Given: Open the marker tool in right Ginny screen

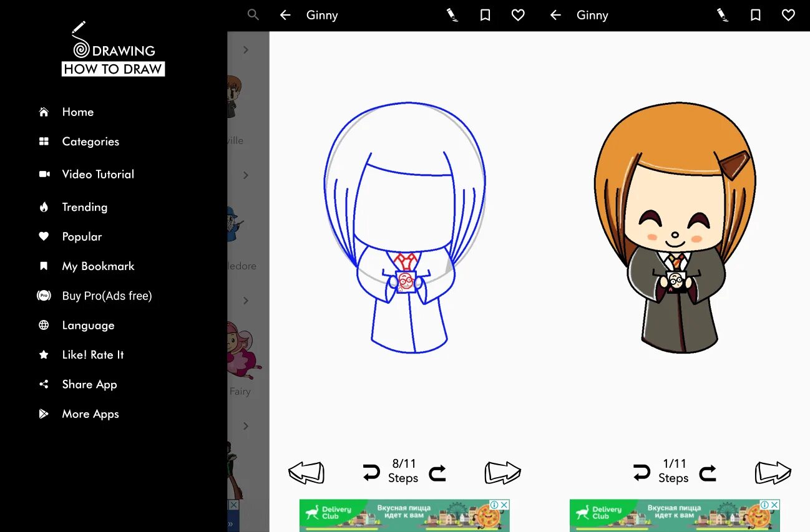Looking at the screenshot, I should click(723, 15).
